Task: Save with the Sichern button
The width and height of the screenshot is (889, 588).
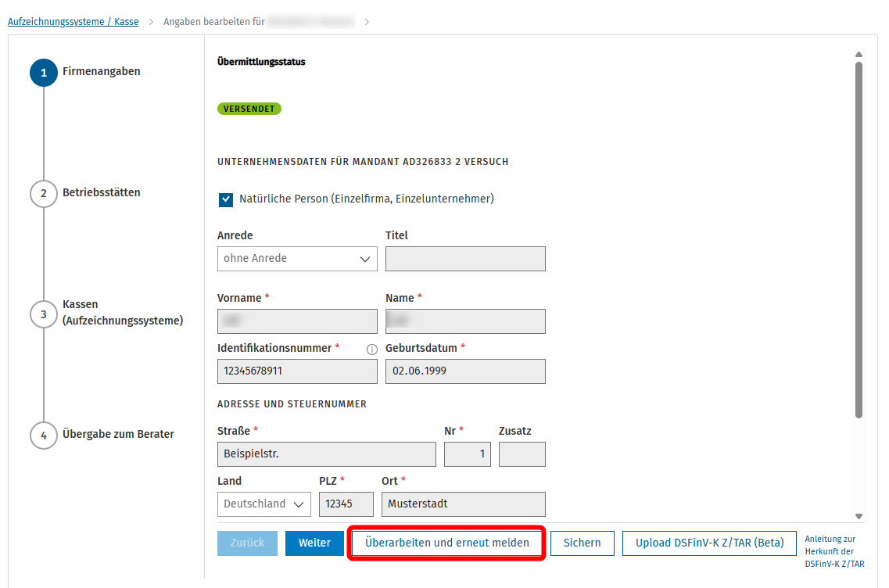Action: point(583,543)
